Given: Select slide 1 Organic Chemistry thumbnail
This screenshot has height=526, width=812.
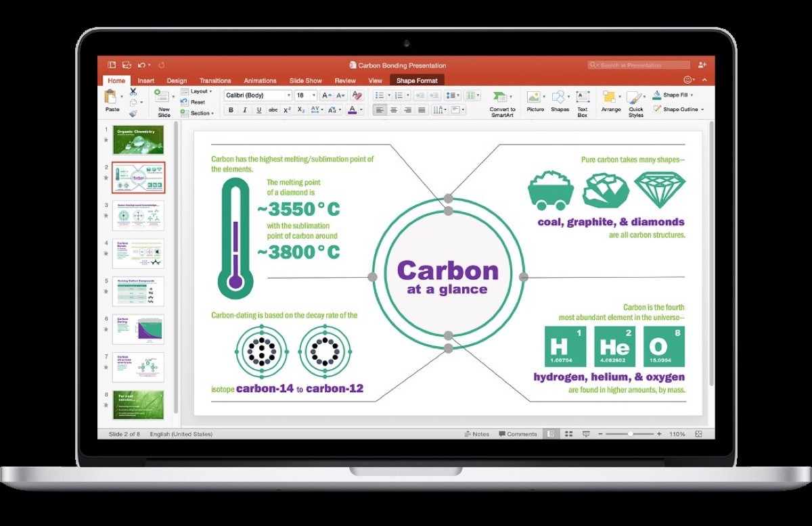Looking at the screenshot, I should (138, 140).
